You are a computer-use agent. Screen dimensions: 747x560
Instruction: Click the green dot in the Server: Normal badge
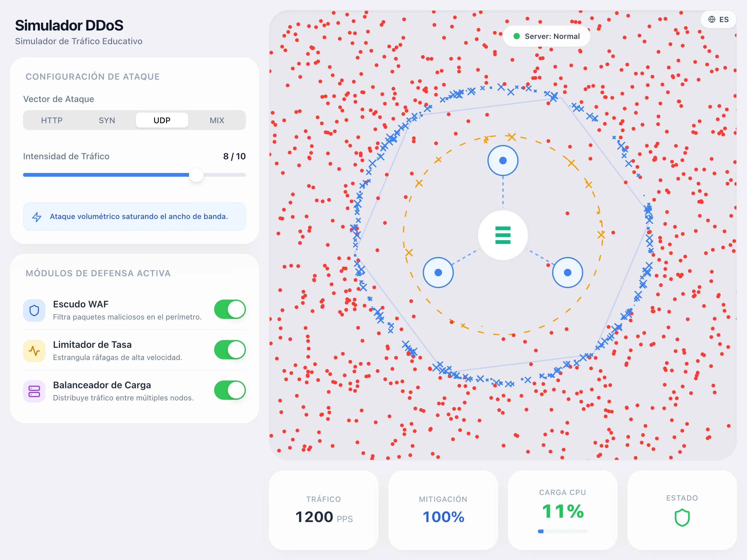(x=516, y=36)
